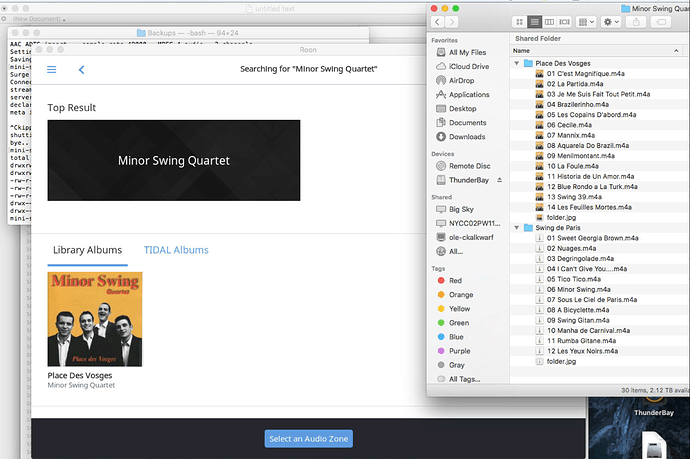Viewport: 690px width, 459px height.
Task: Click the Select an Audio Zone button
Action: click(308, 439)
